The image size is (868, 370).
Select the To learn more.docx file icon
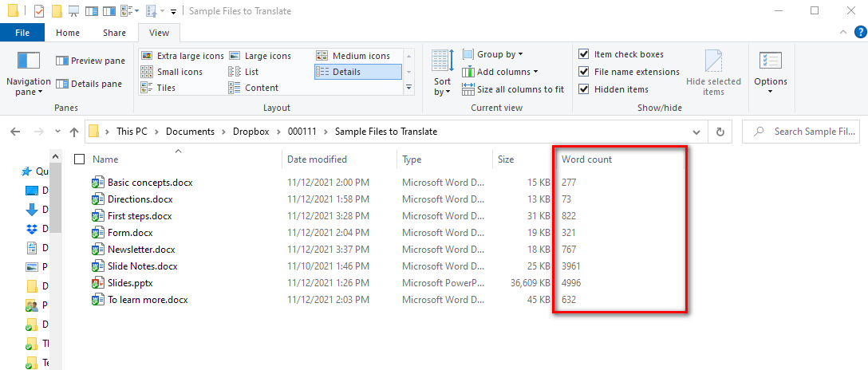click(98, 301)
